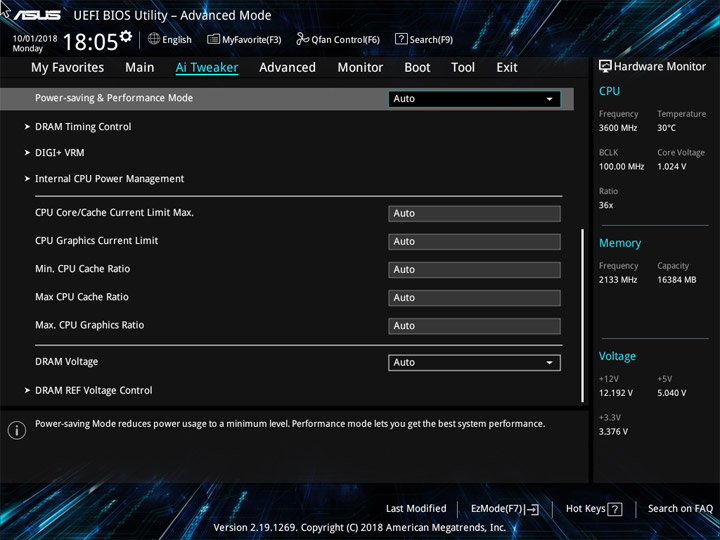Image resolution: width=720 pixels, height=540 pixels.
Task: Click the info icon beside help text
Action: pos(17,430)
